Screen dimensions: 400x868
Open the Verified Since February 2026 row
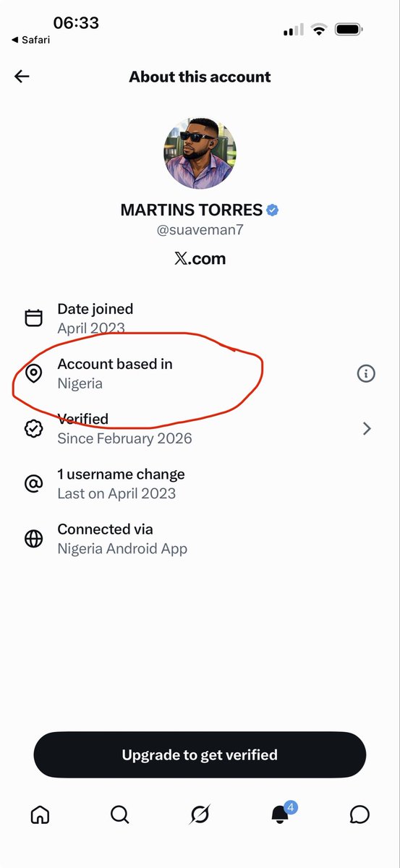(200, 429)
